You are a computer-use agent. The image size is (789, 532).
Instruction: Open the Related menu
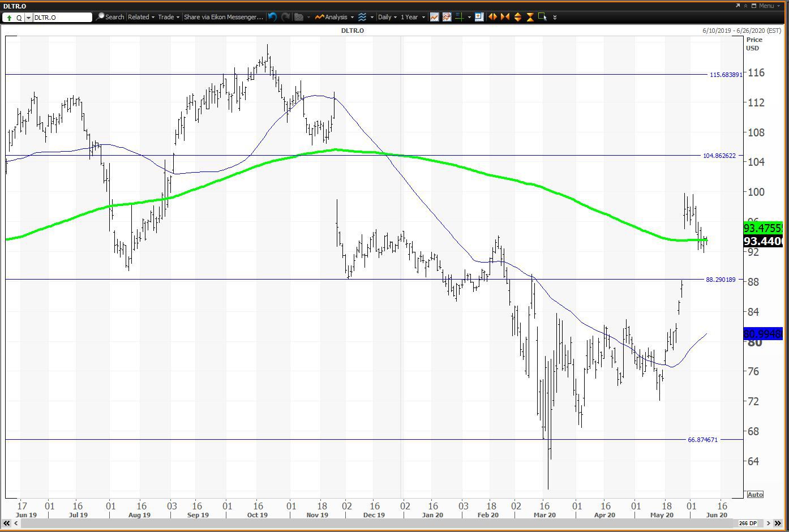pos(141,17)
